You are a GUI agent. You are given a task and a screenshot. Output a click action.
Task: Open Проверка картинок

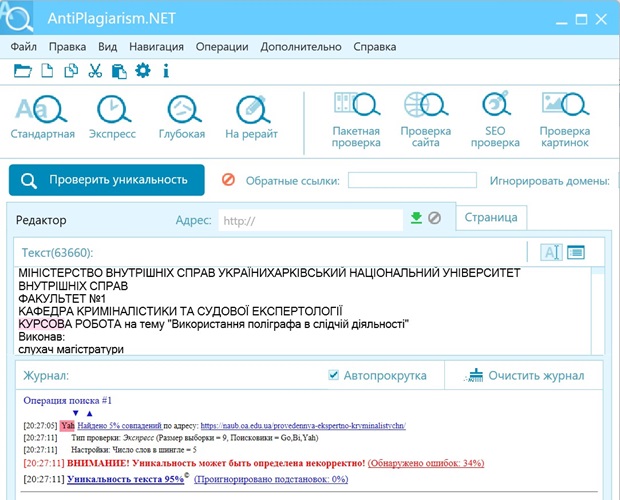(565, 120)
